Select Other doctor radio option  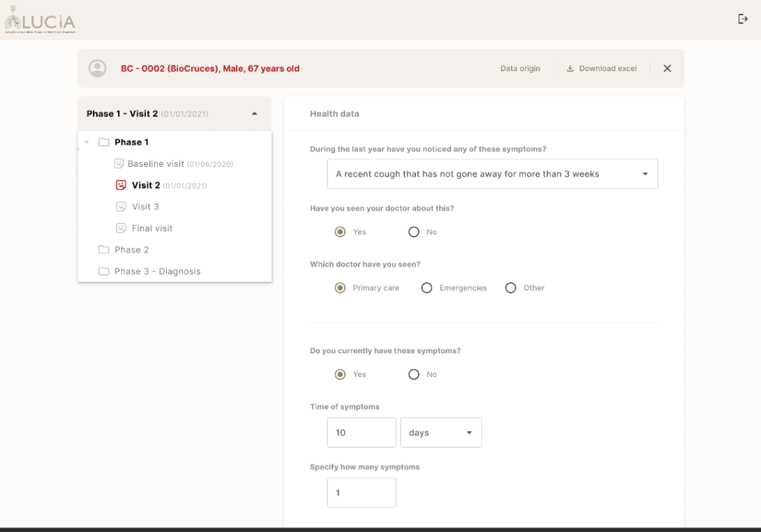pyautogui.click(x=511, y=288)
